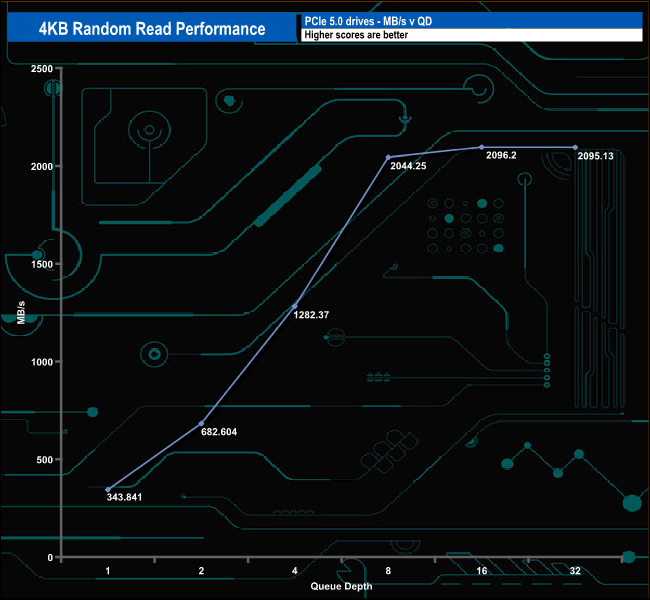This screenshot has height=600, width=650.
Task: Click the 4KB Random Read Performance title
Action: [x=152, y=28]
